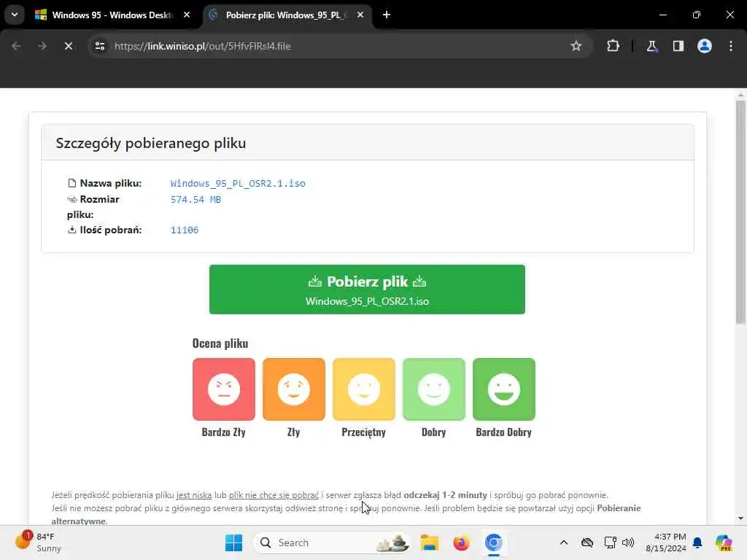The height and width of the screenshot is (560, 747).
Task: Select the download count 11106
Action: (x=185, y=230)
